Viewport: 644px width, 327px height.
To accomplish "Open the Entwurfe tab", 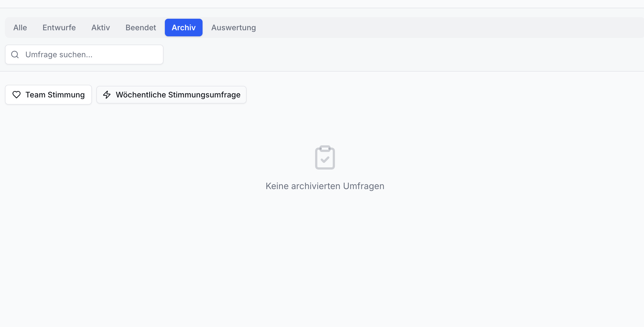I will 59,28.
